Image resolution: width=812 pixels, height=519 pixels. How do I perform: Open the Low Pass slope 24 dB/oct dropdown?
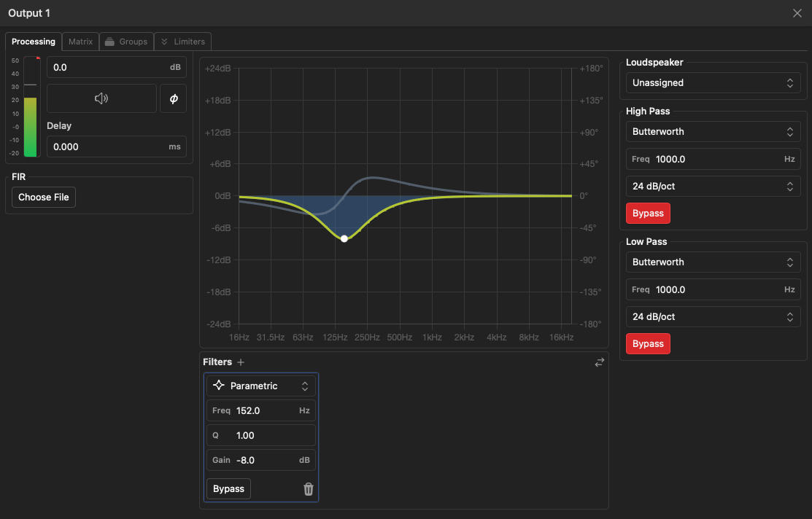pos(713,316)
